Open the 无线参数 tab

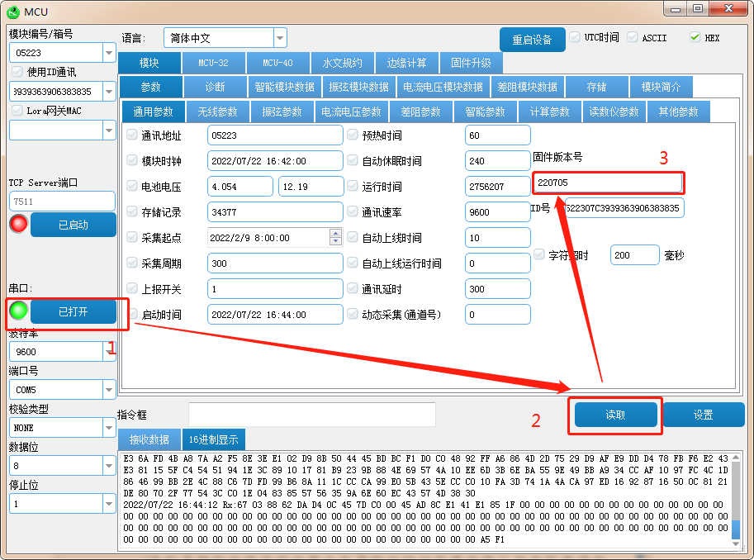click(x=217, y=112)
